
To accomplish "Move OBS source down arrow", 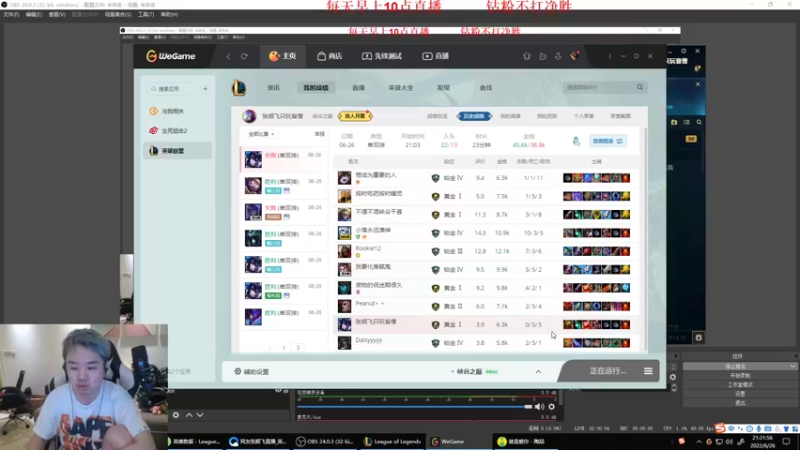I will tap(200, 415).
